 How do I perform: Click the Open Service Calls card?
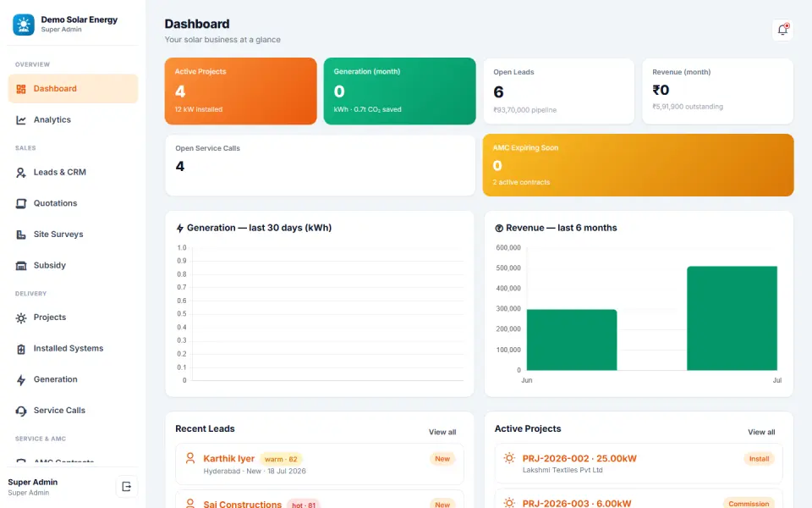tap(320, 165)
